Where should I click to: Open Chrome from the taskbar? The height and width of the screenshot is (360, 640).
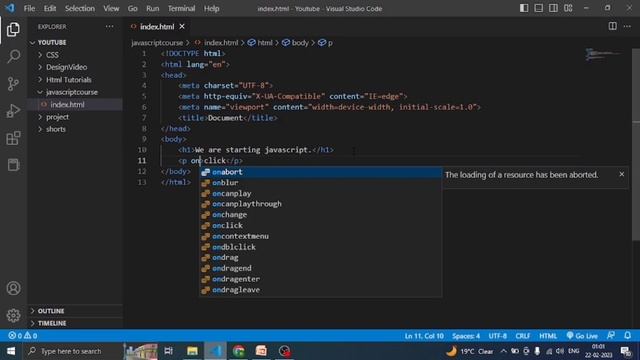coord(239,351)
